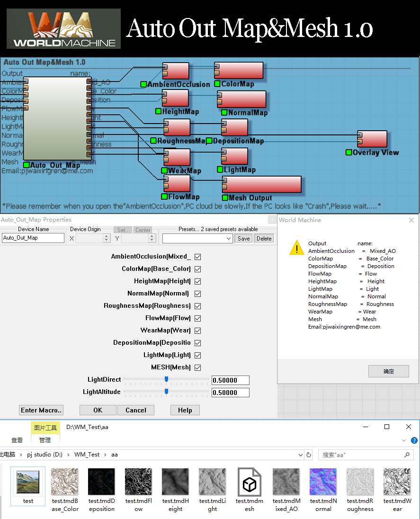Click Cancel in properties dialog
This screenshot has height=519, width=420.
[x=136, y=410]
